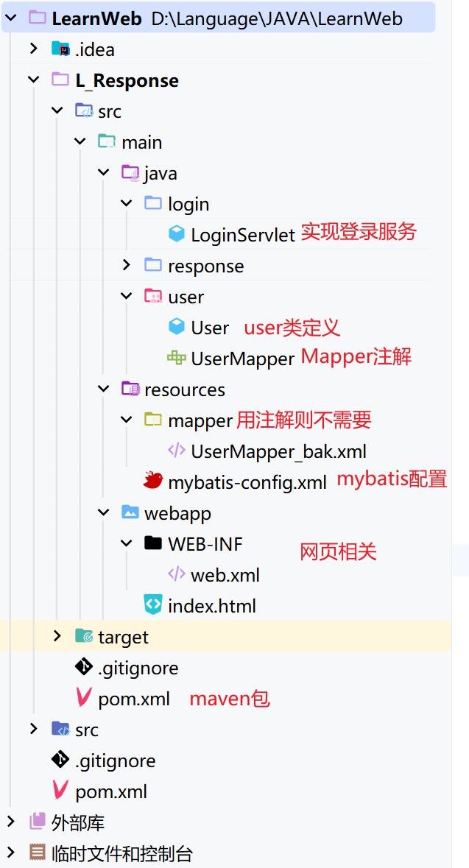Select the LearnWeb project root
Screen dimensions: 469x868
pos(96,18)
